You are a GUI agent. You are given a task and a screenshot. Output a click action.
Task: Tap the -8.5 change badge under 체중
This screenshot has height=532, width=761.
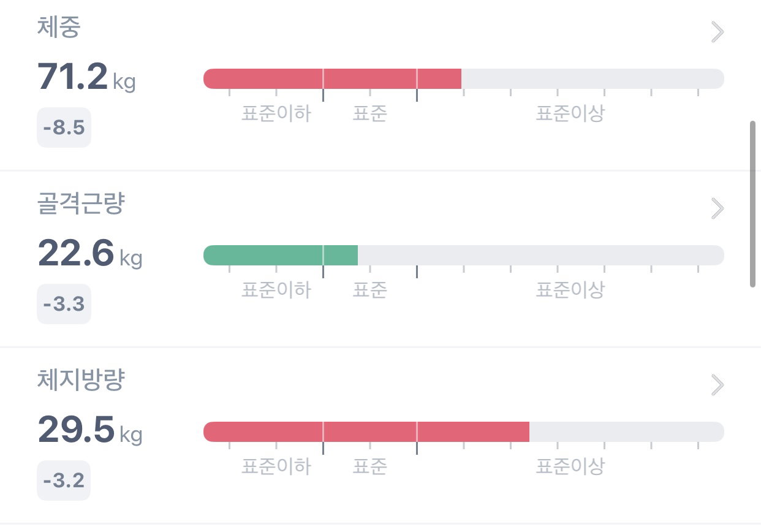pyautogui.click(x=64, y=127)
